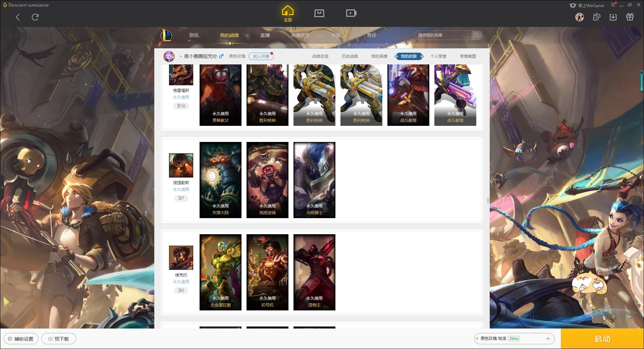644x349 pixels.
Task: Open the 光明骑士 skin card
Action: tap(314, 180)
